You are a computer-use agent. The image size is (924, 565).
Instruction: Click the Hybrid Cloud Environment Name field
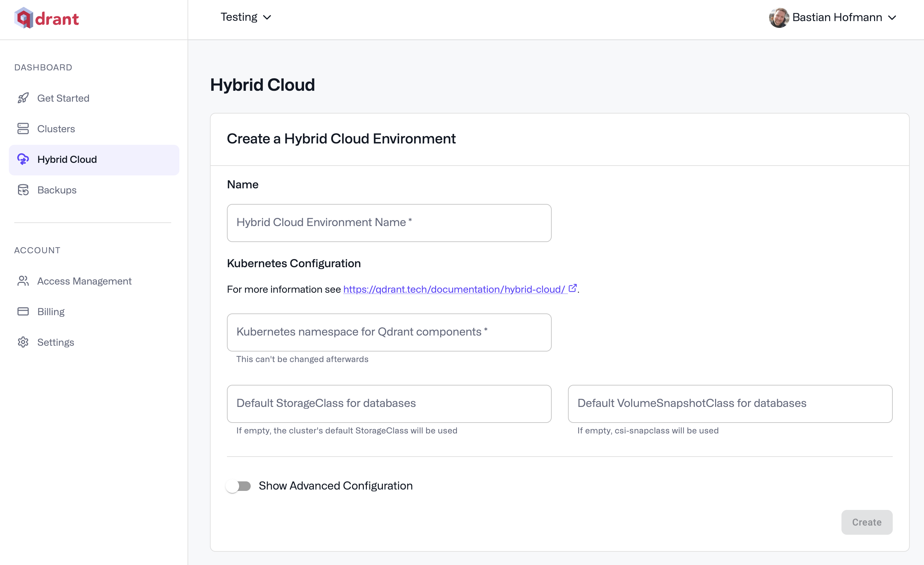coord(389,222)
